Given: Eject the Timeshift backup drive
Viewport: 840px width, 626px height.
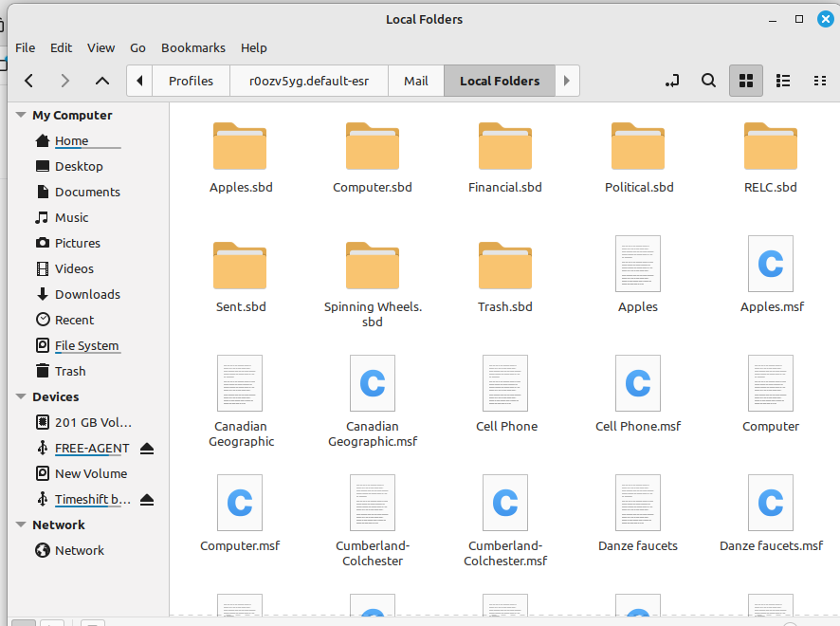Looking at the screenshot, I should pos(147,500).
